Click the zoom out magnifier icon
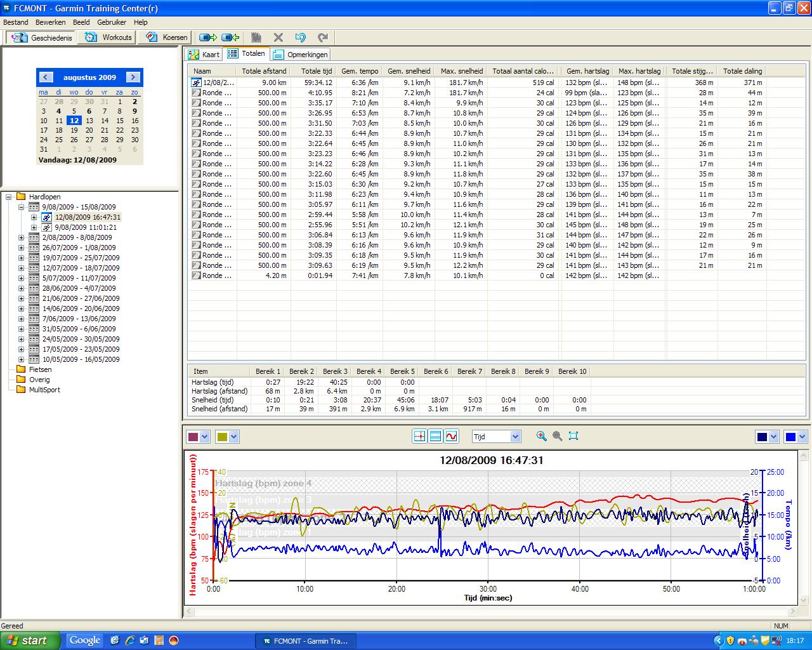The image size is (812, 650). coord(558,436)
